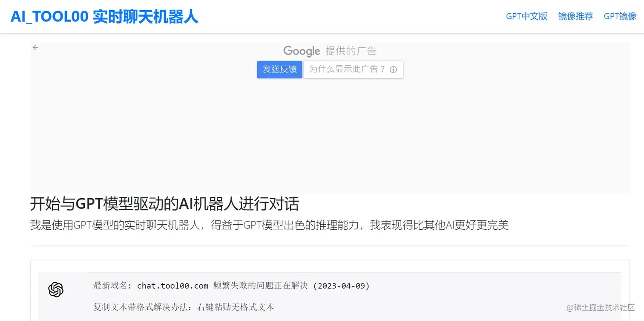Screen dimensions: 644x321
Task: Click the AI_TOOL00 实时聊天机器人 site title
Action: 104,16
